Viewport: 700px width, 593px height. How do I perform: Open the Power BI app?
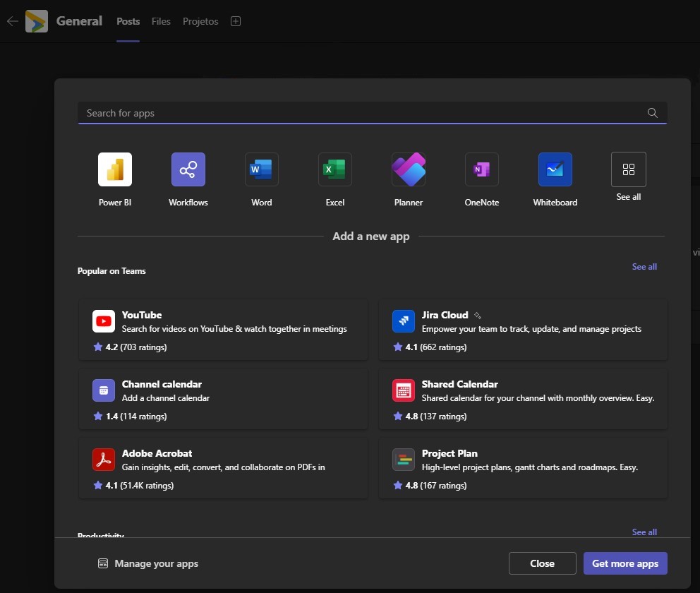coord(114,169)
